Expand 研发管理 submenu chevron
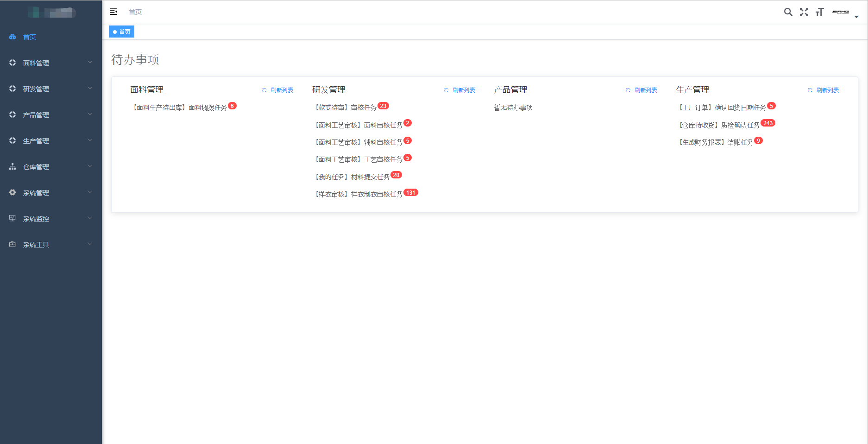The width and height of the screenshot is (868, 444). coord(90,89)
